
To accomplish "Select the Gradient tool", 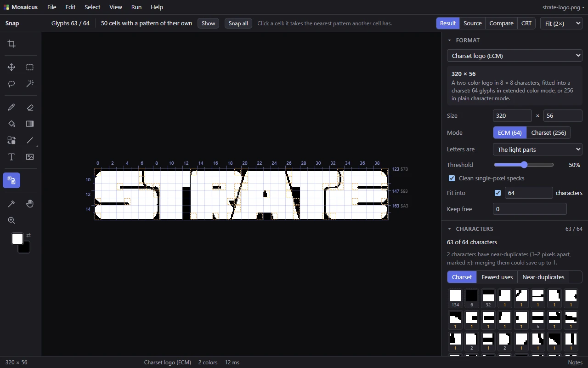I will (x=30, y=124).
